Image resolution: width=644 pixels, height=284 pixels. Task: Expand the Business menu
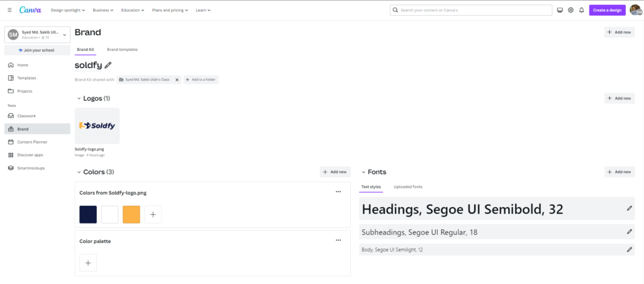tap(103, 10)
